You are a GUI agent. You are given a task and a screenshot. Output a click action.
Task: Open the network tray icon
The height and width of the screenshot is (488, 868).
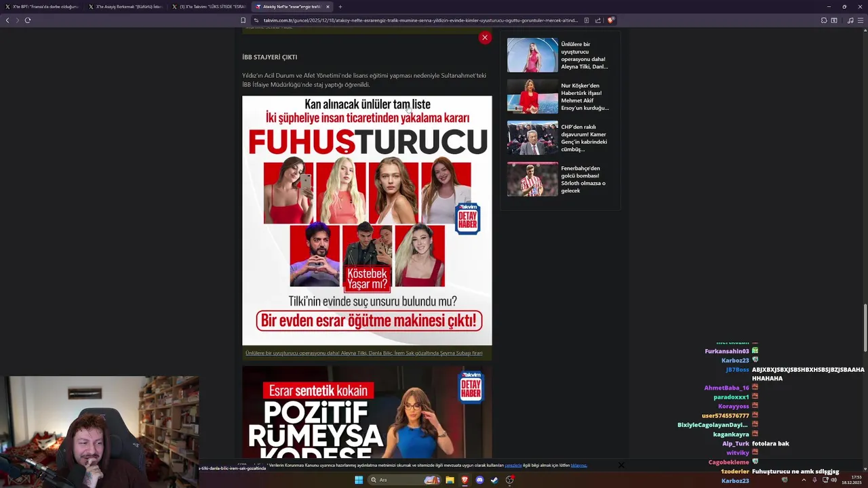click(825, 480)
